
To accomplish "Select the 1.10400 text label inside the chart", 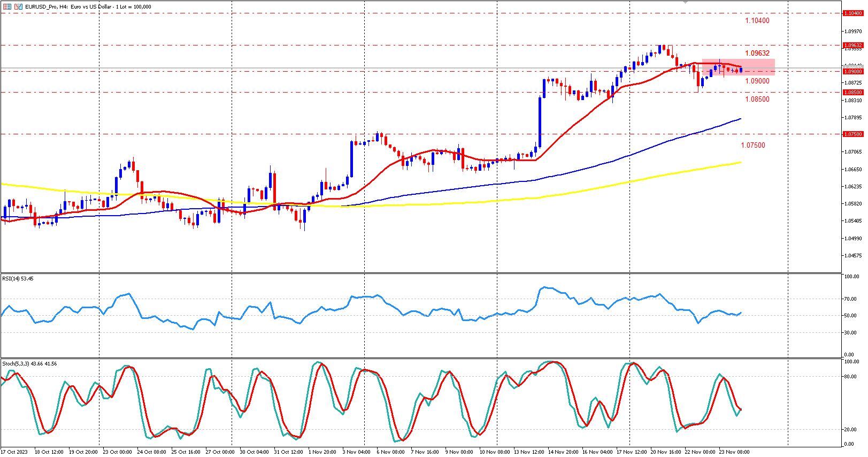I will (757, 21).
